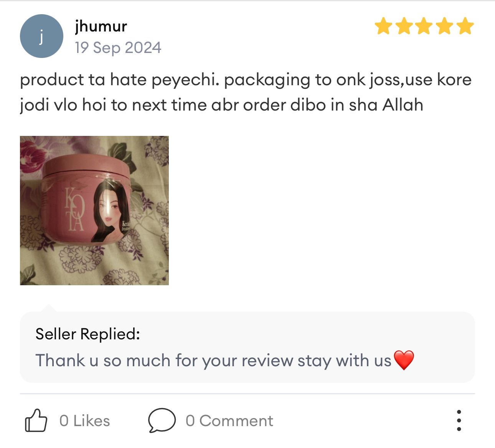Click the third star in the rating
This screenshot has height=448, width=495.
(424, 26)
